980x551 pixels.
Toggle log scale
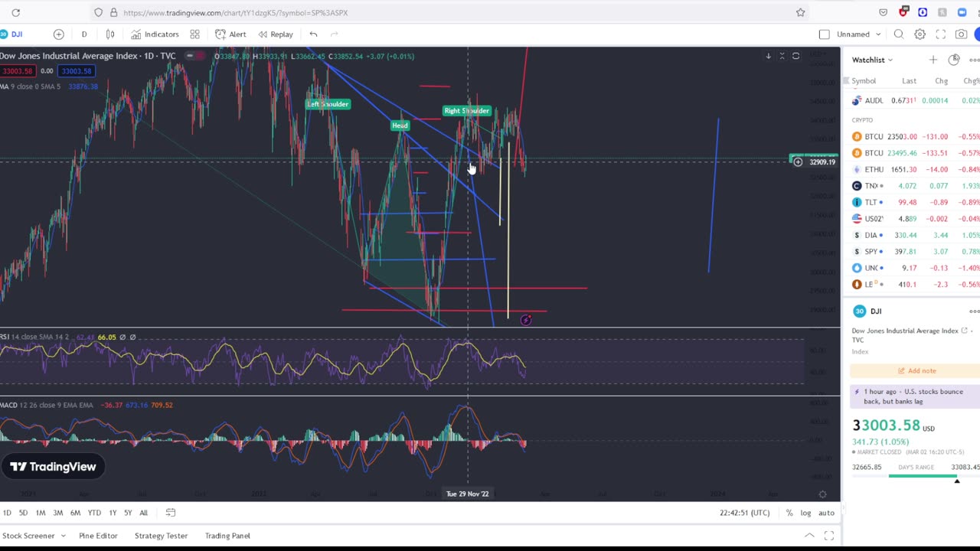click(805, 513)
